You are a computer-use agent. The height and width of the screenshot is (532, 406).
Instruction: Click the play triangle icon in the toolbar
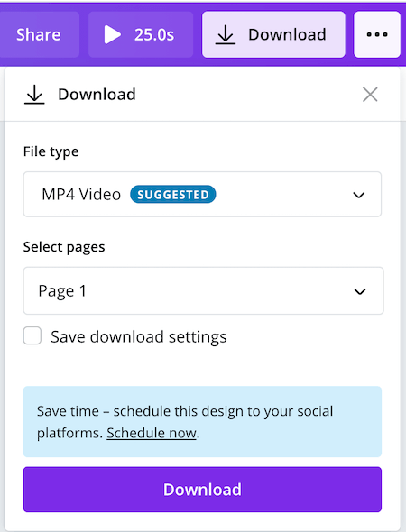pos(113,34)
